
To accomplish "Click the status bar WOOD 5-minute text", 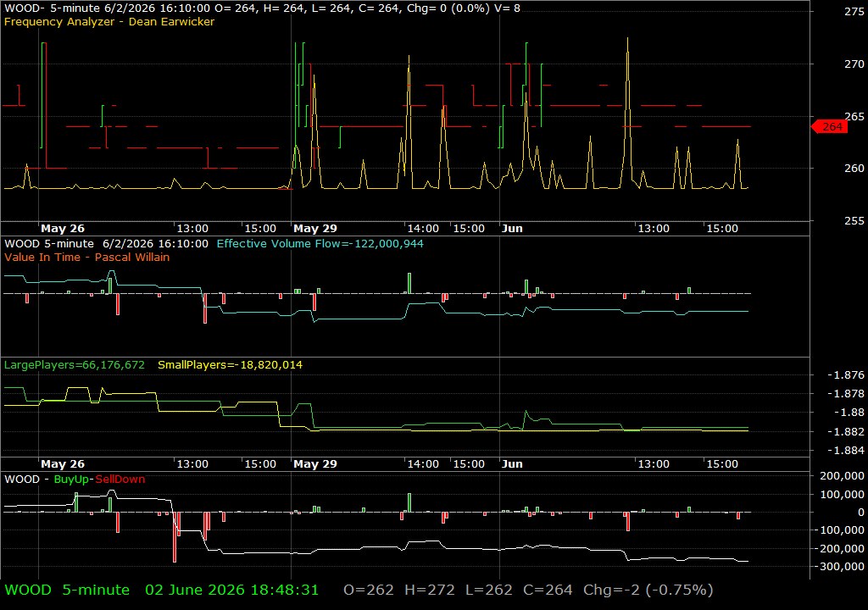I will coord(67,590).
